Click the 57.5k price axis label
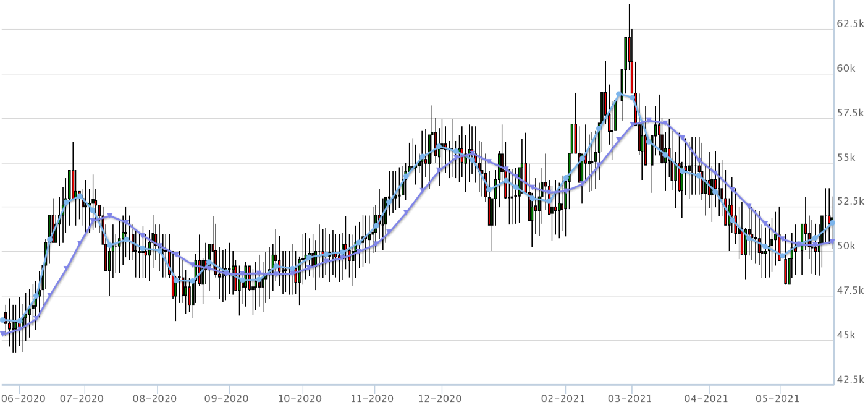Screen dimensions: 868x410 click(x=851, y=113)
